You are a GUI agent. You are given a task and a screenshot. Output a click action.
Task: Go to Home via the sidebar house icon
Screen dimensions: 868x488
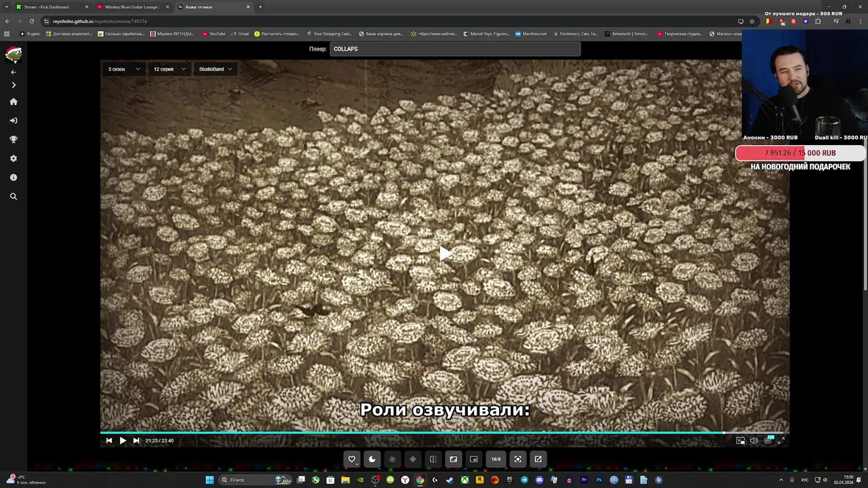coord(13,102)
